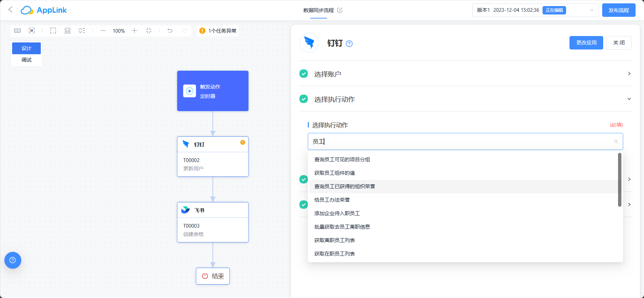The width and height of the screenshot is (644, 298).
Task: Select the 飞书 T00003 node
Action: [213, 222]
